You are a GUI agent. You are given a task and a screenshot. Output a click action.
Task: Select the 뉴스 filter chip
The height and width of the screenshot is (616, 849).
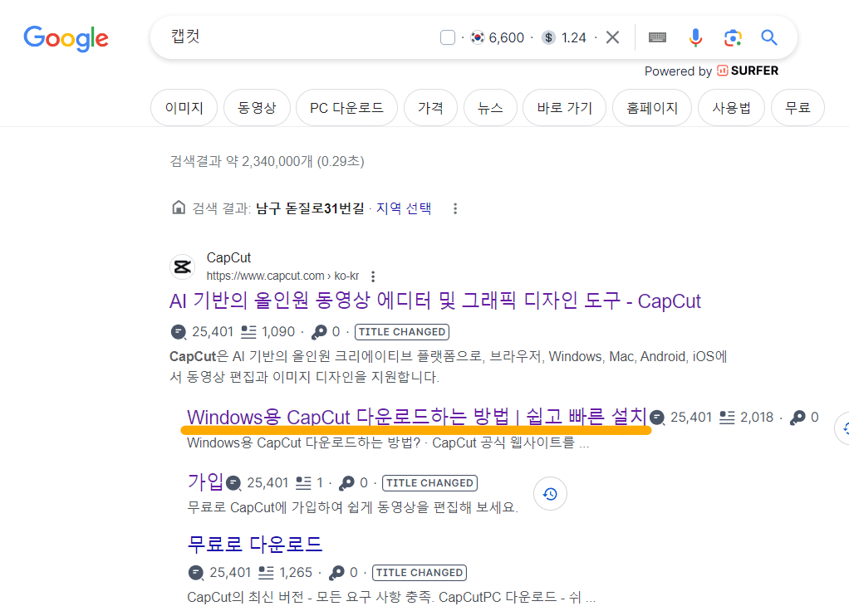[x=490, y=108]
